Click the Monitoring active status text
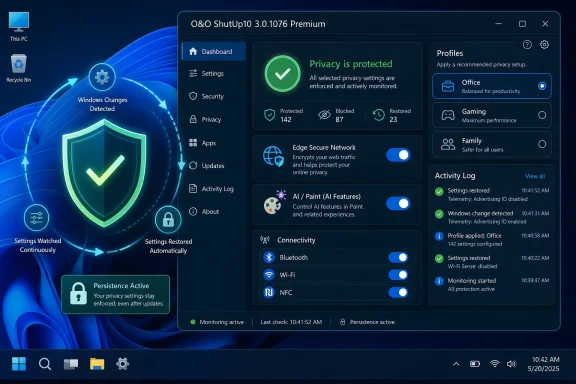Image resolution: width=576 pixels, height=384 pixels. [222, 322]
